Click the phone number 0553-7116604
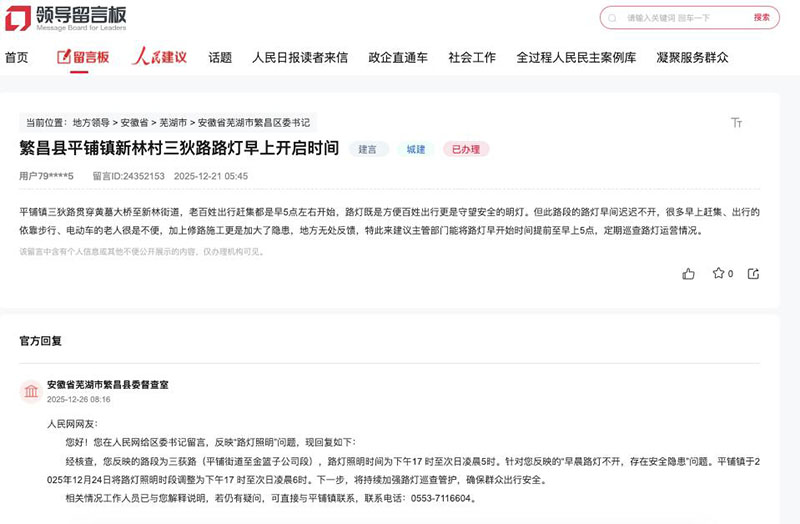The width and height of the screenshot is (800, 524). [440, 498]
